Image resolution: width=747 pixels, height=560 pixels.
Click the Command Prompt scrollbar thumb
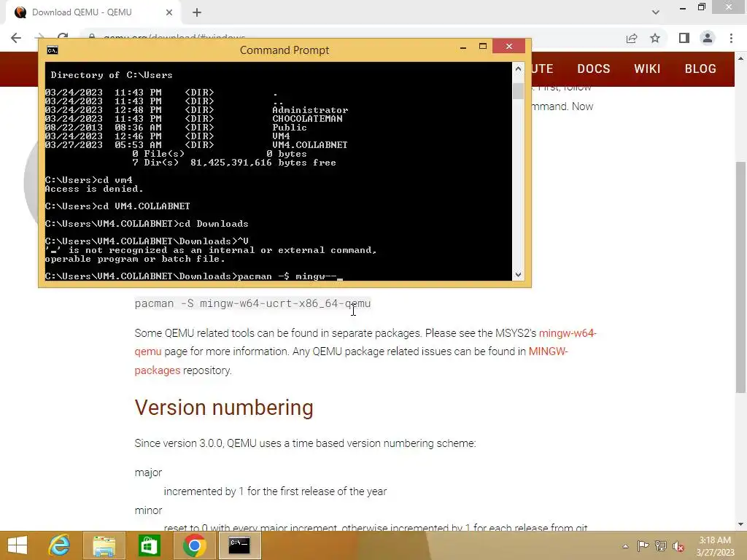click(x=518, y=90)
